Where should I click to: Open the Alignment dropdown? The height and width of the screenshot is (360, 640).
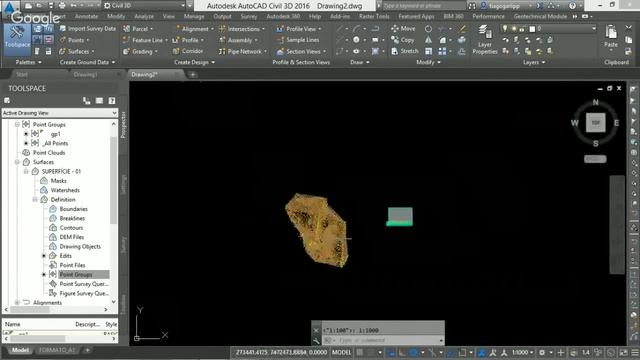(193, 29)
